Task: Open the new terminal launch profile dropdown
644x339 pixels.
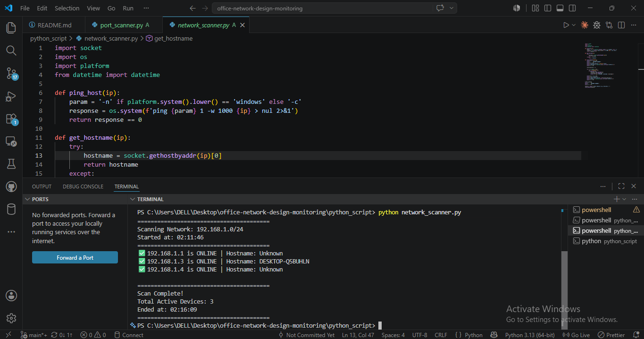Action: point(624,199)
